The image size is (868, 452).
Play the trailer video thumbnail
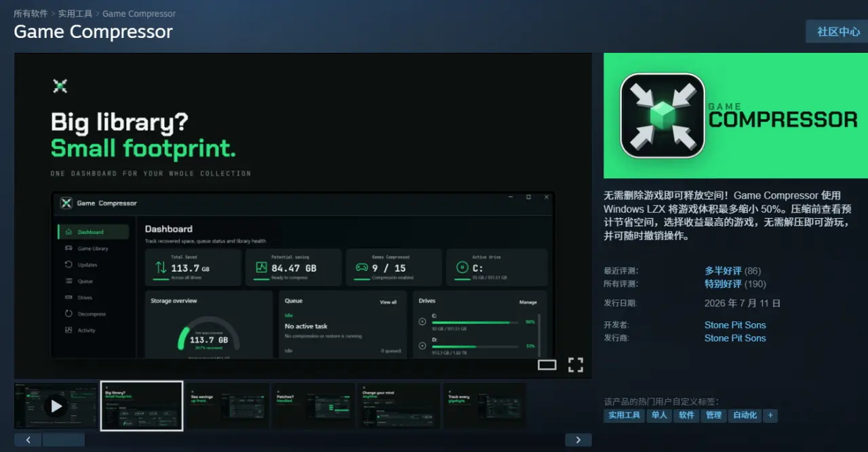56,406
